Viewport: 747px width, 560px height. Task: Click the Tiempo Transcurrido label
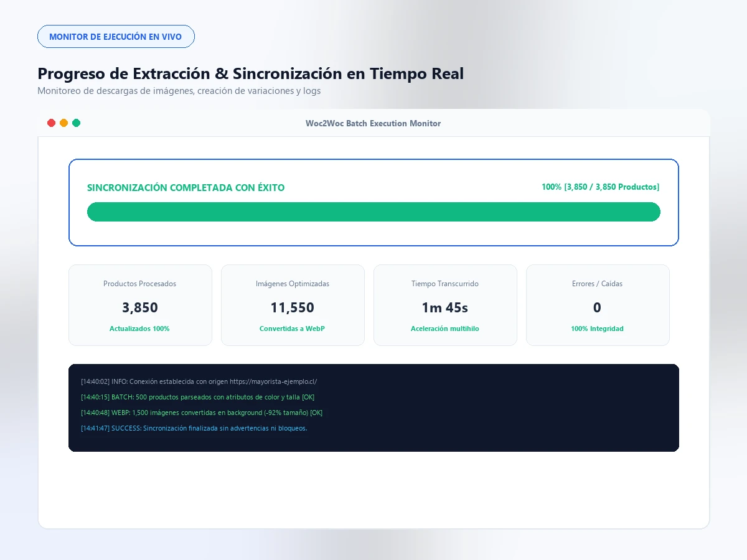(x=445, y=284)
